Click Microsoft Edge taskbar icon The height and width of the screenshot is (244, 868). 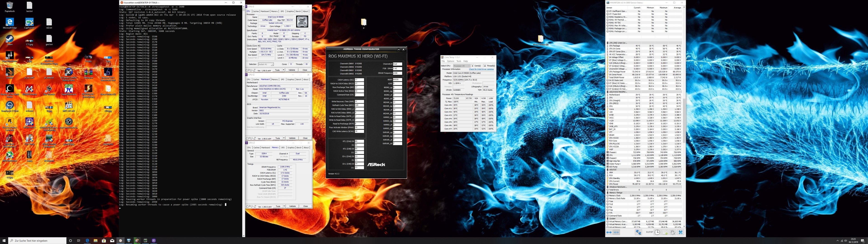click(87, 241)
